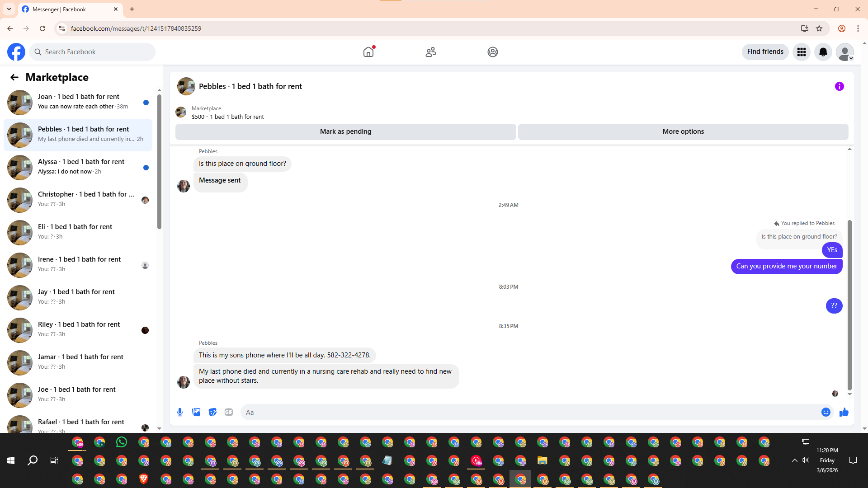Mark listing as pending

pos(345,131)
